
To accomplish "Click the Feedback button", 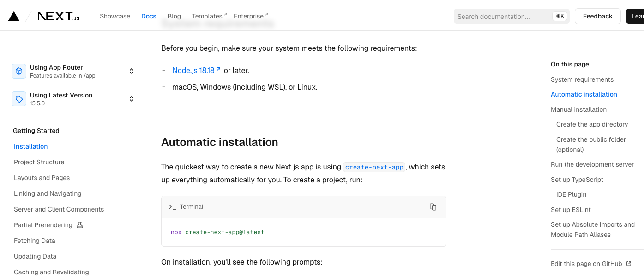I will click(x=597, y=16).
